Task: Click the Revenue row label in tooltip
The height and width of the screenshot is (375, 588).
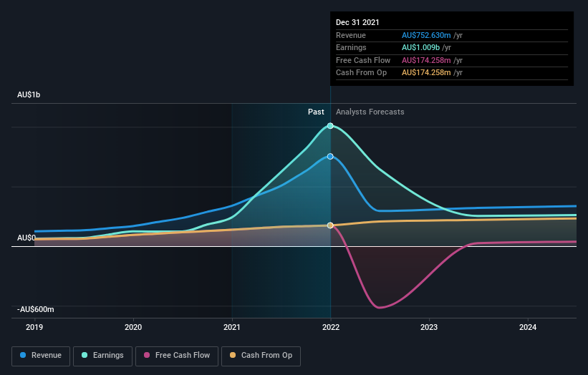Action: pos(351,35)
